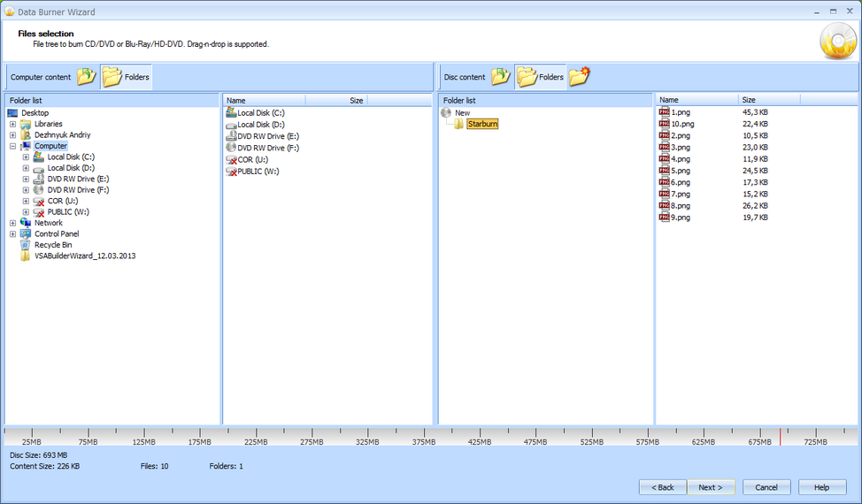
Task: Click Disc Size: 693 MB status text
Action: click(x=38, y=455)
